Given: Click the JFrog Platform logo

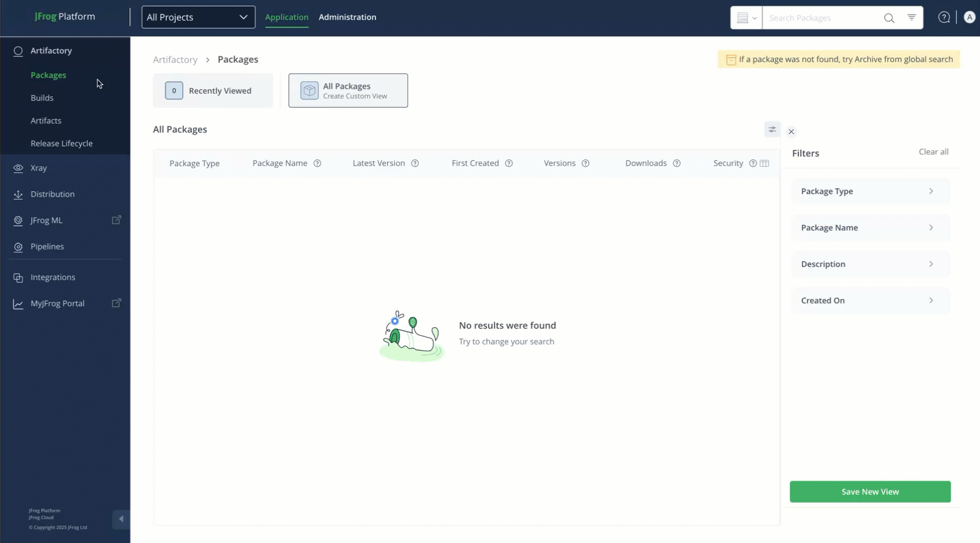Looking at the screenshot, I should [x=65, y=17].
